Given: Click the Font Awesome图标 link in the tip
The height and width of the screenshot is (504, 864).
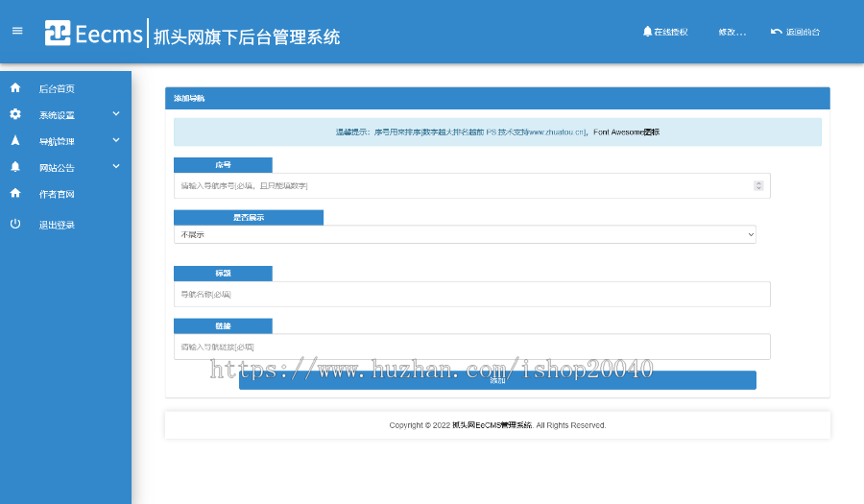Looking at the screenshot, I should 627,132.
